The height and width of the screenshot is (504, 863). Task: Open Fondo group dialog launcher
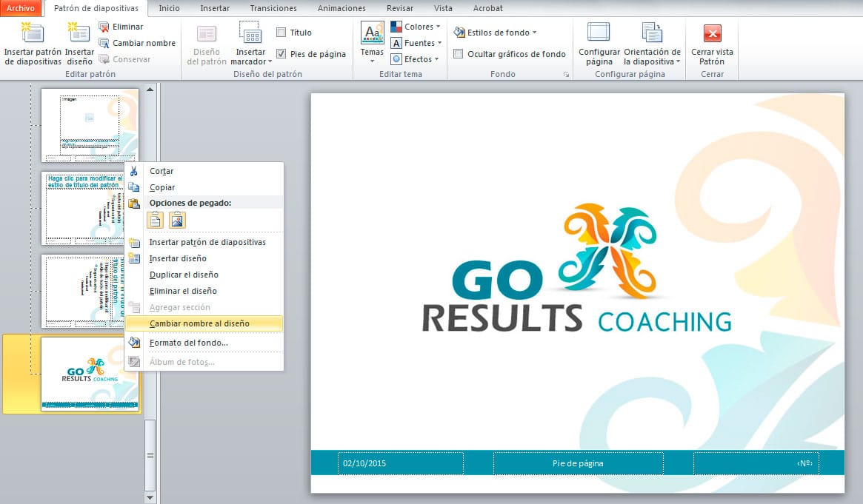pyautogui.click(x=566, y=75)
